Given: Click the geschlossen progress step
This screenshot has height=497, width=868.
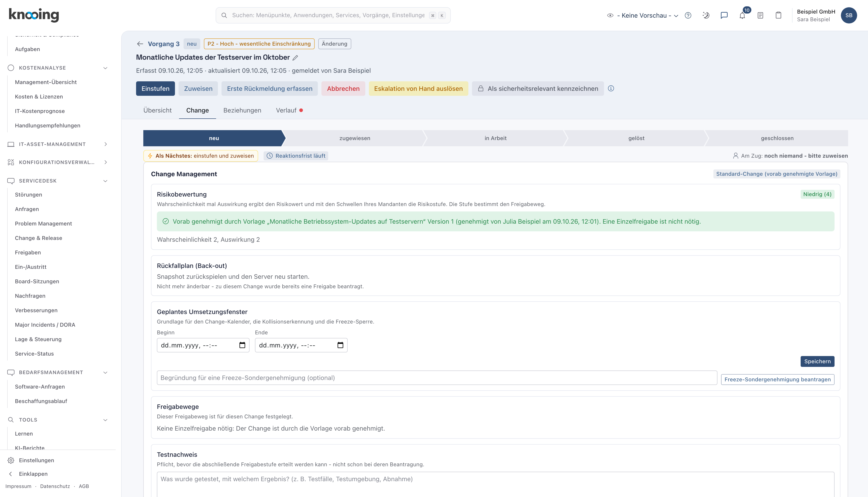Looking at the screenshot, I should coord(777,138).
